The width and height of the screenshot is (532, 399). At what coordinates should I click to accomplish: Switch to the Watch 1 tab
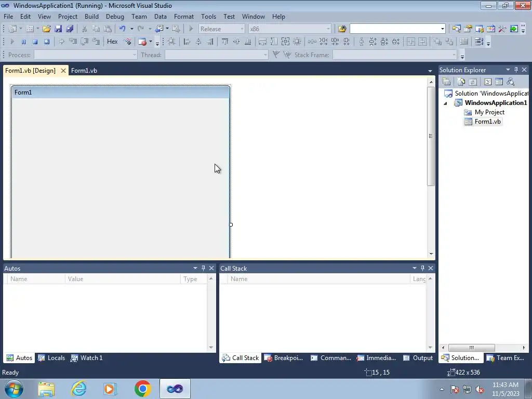coord(87,358)
